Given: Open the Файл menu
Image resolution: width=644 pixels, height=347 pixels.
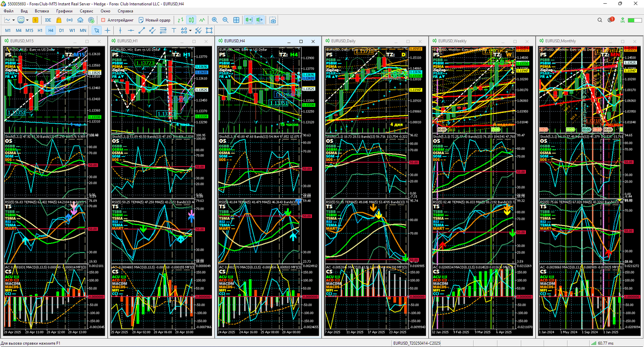Looking at the screenshot, I should tap(9, 11).
